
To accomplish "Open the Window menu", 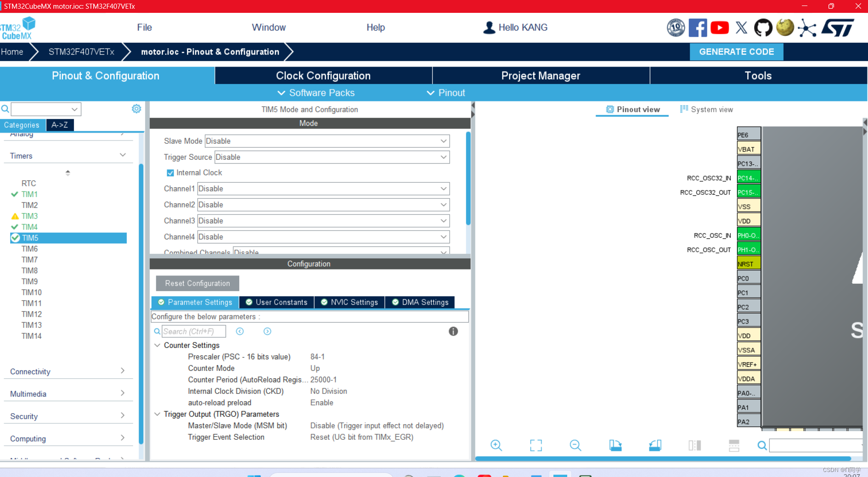I will coord(269,28).
